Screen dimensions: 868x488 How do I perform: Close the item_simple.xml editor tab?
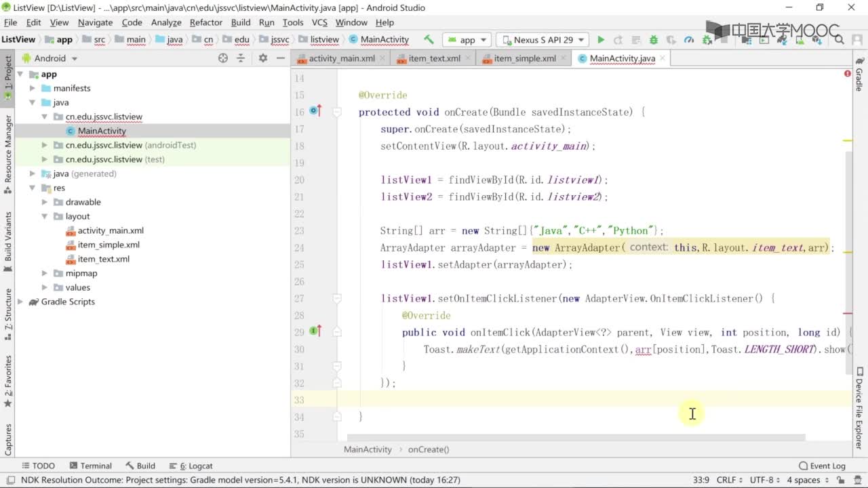click(564, 58)
